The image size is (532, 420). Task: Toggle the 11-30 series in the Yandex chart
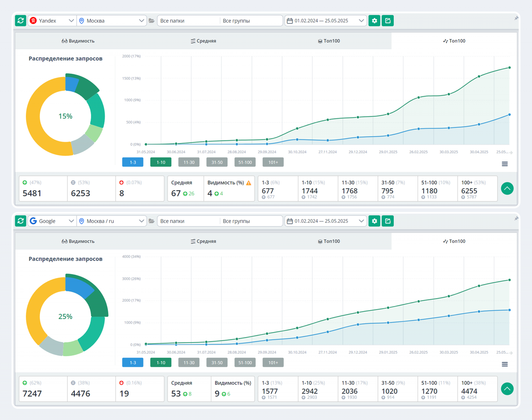(x=189, y=162)
